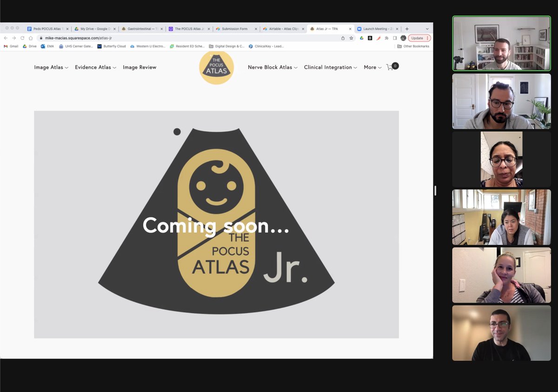
Task: Switch to the Launch Meeting tab
Action: (x=378, y=29)
